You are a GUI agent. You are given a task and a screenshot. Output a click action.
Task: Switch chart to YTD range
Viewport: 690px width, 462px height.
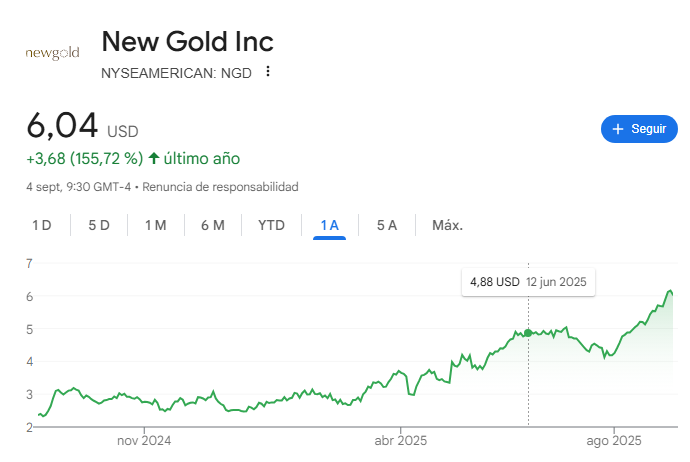point(271,225)
